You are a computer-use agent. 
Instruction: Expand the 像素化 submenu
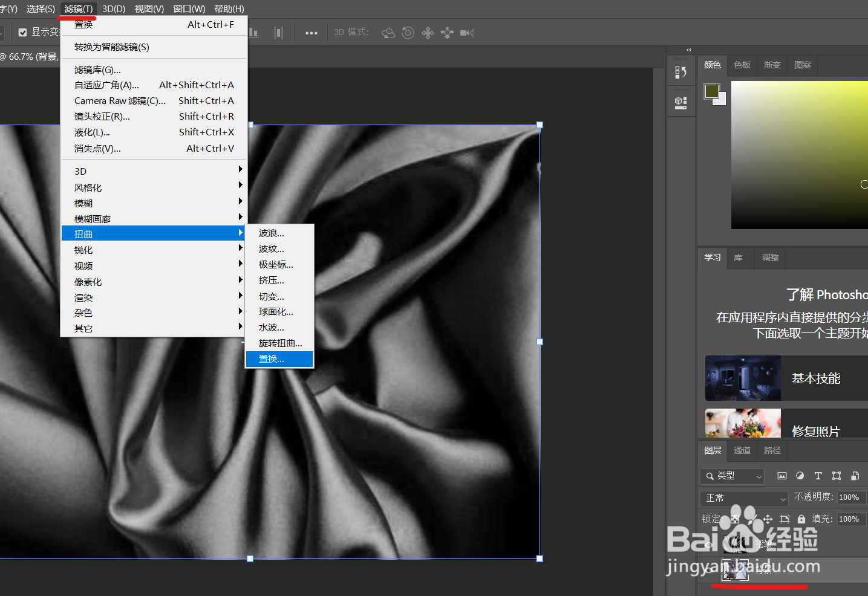(x=154, y=282)
